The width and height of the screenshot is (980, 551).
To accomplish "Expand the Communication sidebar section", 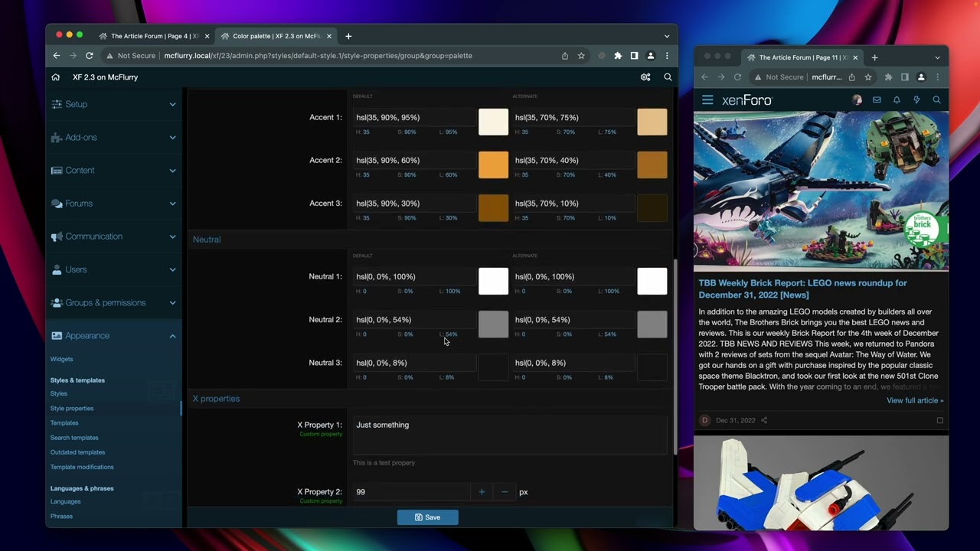I will point(113,236).
